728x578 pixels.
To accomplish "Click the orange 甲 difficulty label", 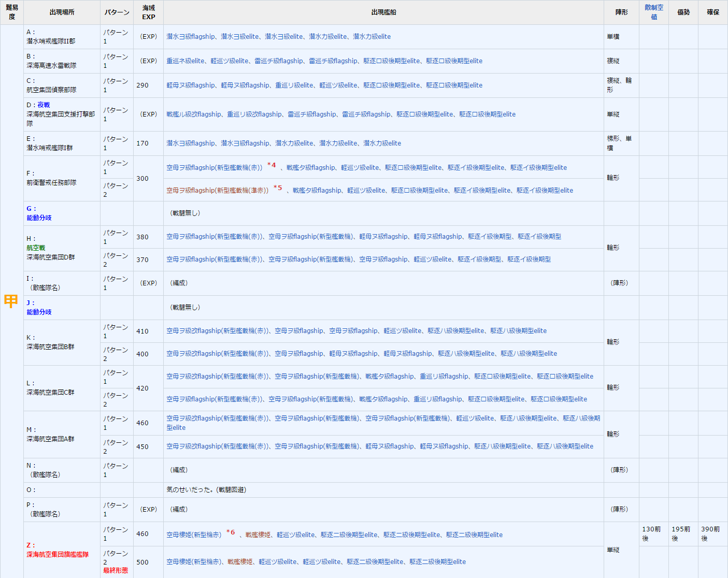I will 11,301.
